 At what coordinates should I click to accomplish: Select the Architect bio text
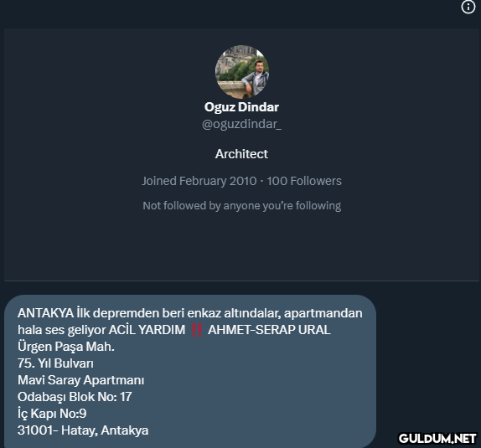point(241,154)
